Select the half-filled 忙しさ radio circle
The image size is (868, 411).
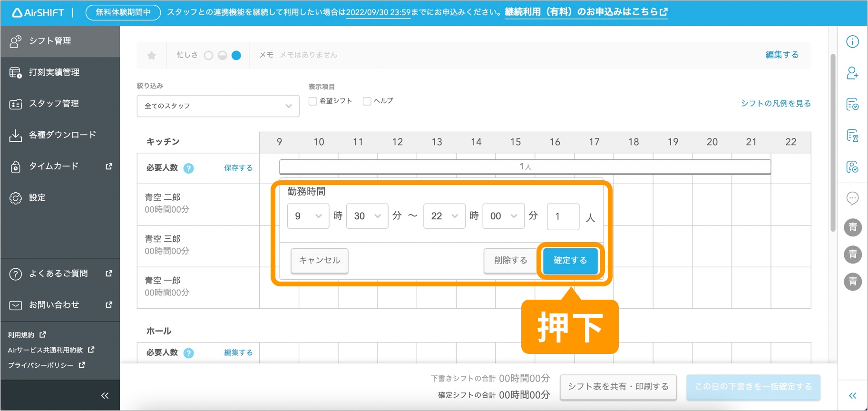222,56
